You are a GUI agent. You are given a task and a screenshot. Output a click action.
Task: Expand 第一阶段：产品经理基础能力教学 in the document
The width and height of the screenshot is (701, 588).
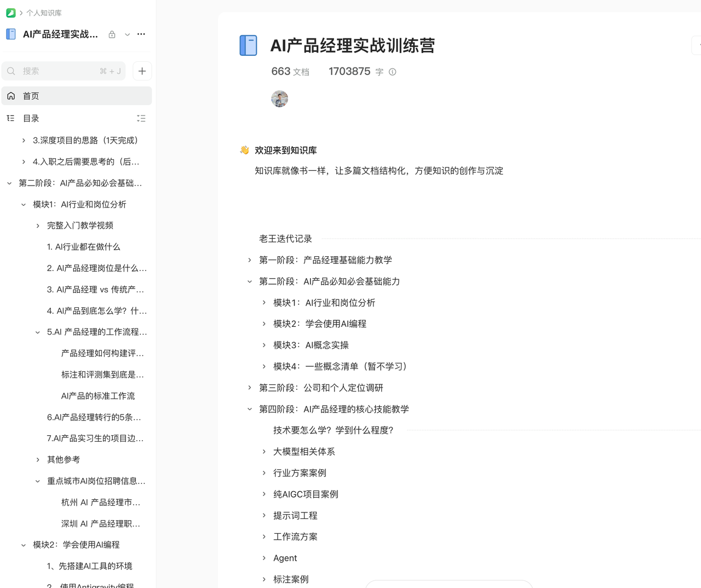(250, 260)
